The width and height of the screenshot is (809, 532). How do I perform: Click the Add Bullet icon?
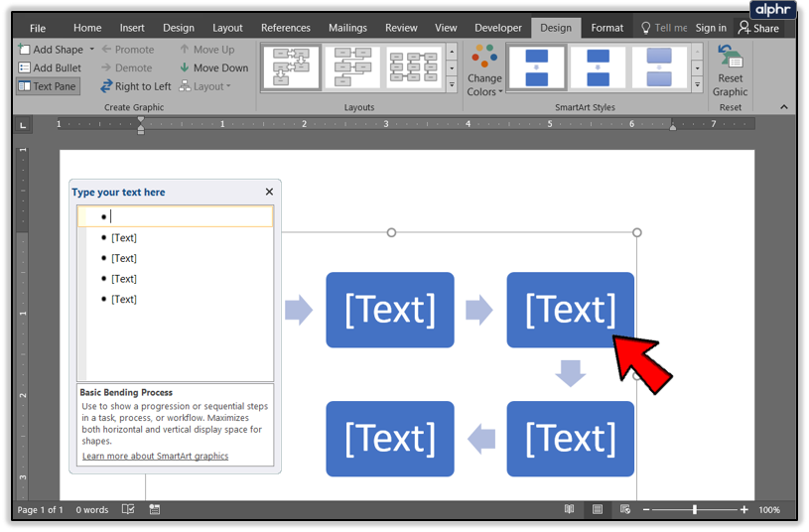(x=25, y=67)
